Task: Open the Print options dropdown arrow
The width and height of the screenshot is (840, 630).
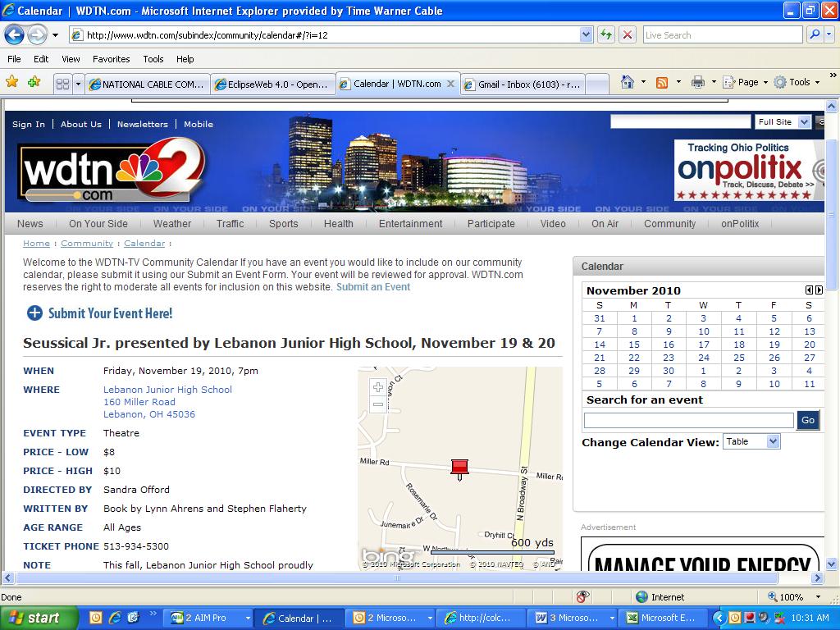Action: pos(714,82)
